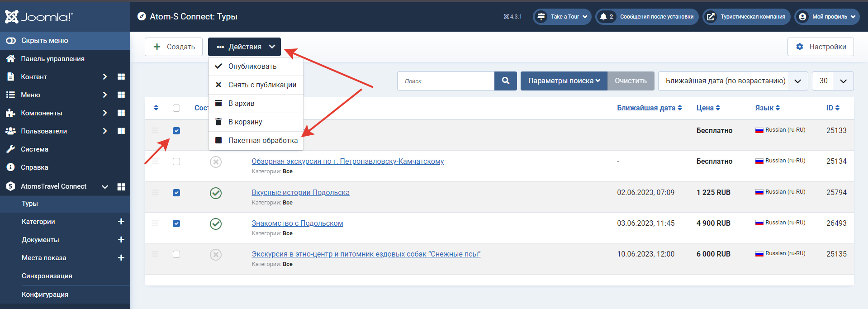Open the Пользователи dashboard grid icon

coord(121,131)
